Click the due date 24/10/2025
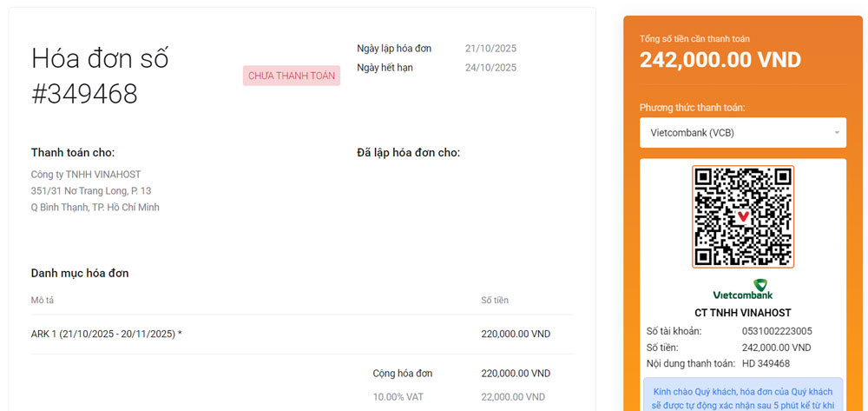Image resolution: width=868 pixels, height=411 pixels. pos(490,68)
